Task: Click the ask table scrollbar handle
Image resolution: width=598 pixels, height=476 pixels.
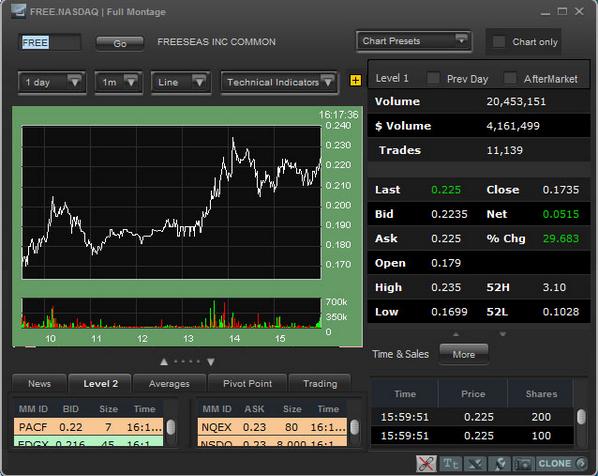Action: (354, 427)
